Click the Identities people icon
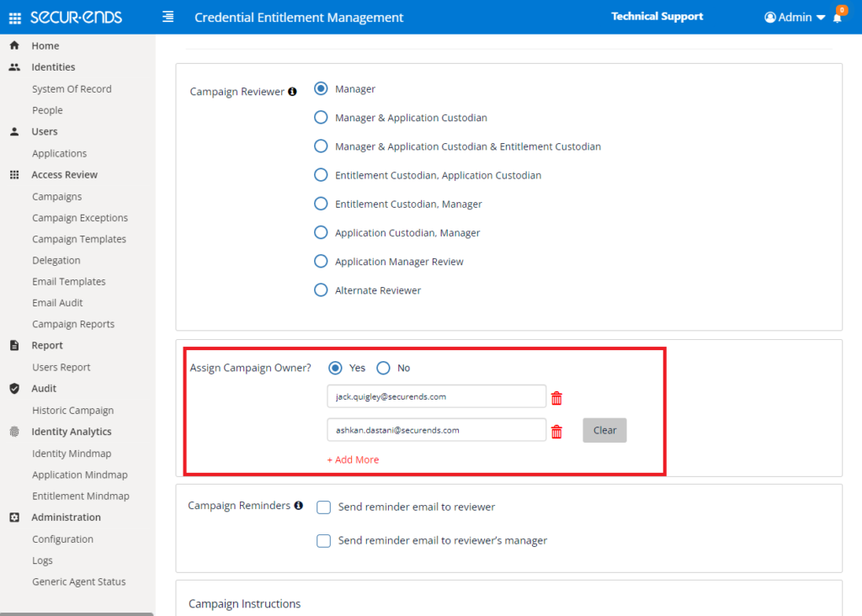The height and width of the screenshot is (616, 862). (x=15, y=67)
